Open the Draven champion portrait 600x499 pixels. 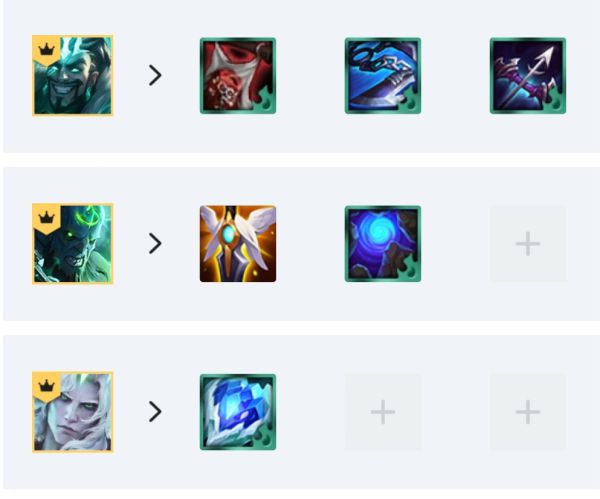pyautogui.click(x=72, y=75)
